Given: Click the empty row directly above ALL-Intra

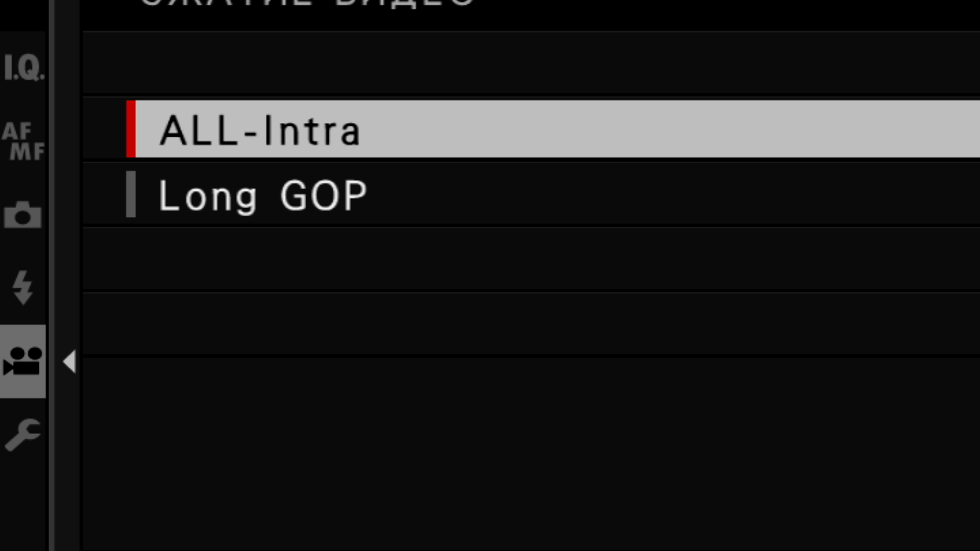Looking at the screenshot, I should coord(531,64).
